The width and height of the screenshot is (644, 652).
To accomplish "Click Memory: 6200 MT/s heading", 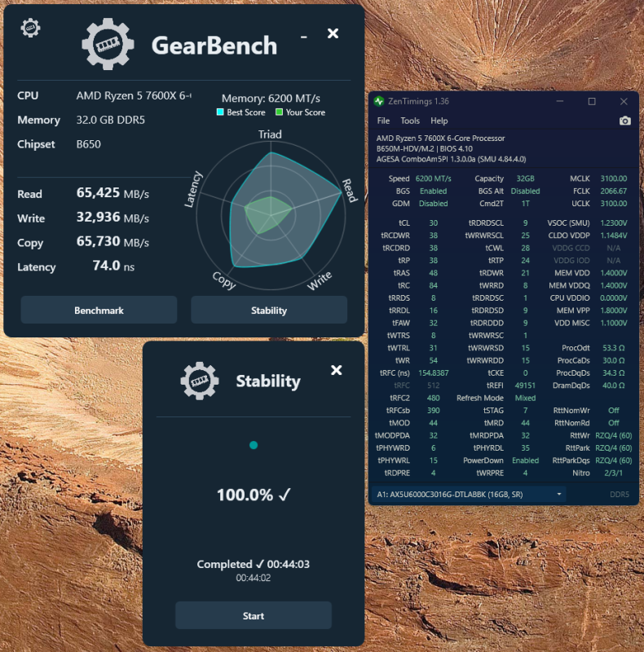I will pos(271,98).
